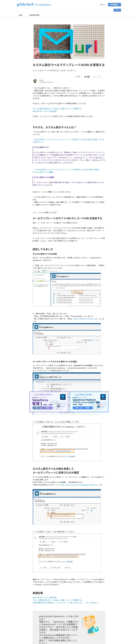Close the left Salesforce 管理Ⅰ ad banner
138x644 pixels.
tap(68, 392)
